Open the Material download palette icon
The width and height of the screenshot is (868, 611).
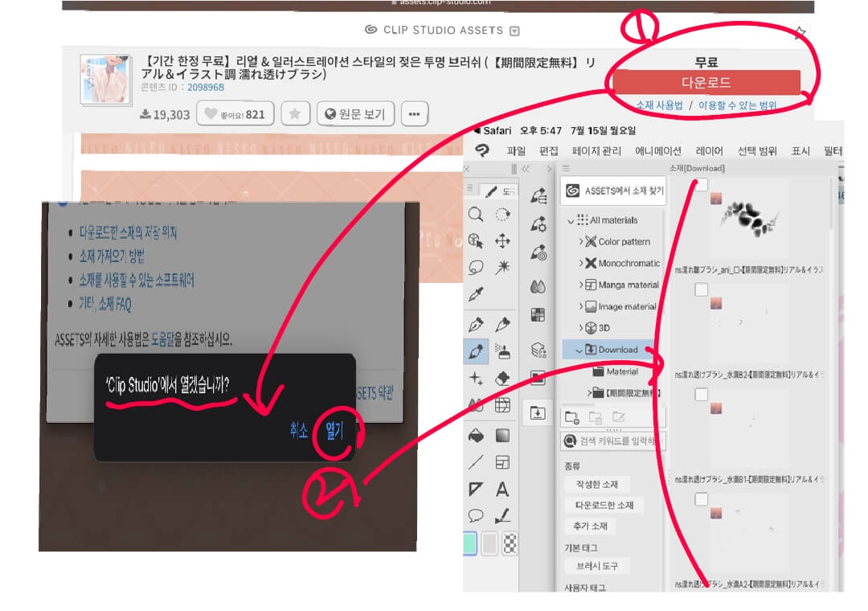point(538,412)
